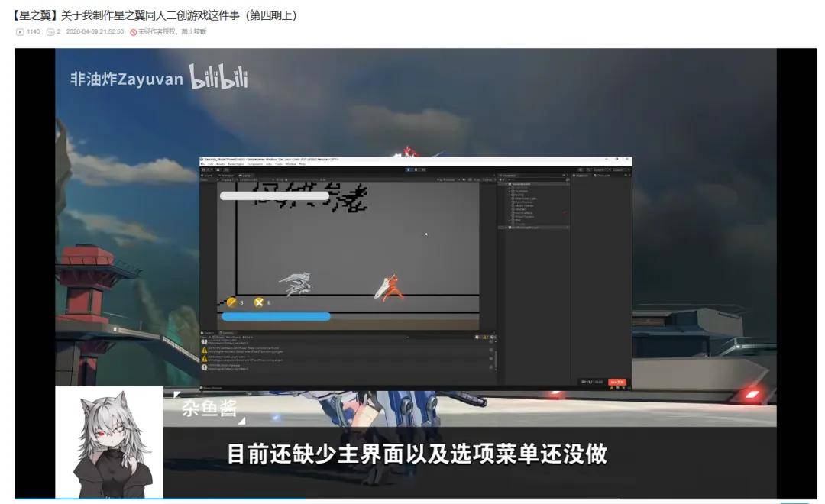Click the red button in Unity bottom-right
The image size is (825, 504).
point(616,382)
